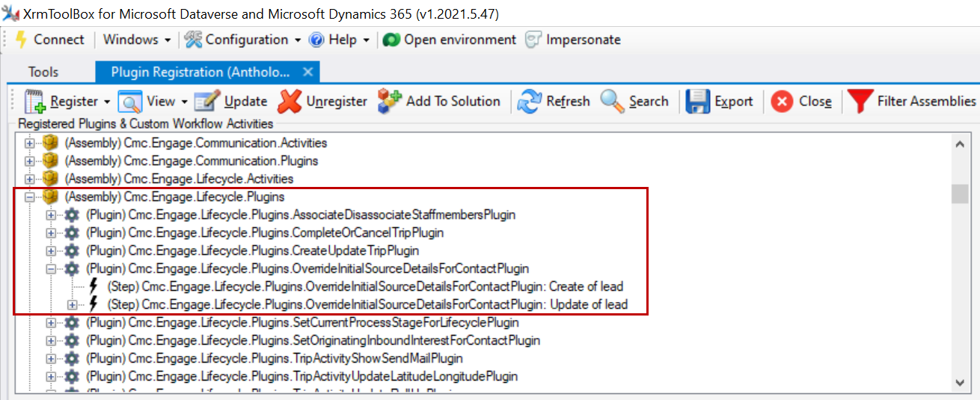Collapse the Cmc.Engage.Lifecycle.Plugins assembly node
The width and height of the screenshot is (980, 400).
coord(30,197)
